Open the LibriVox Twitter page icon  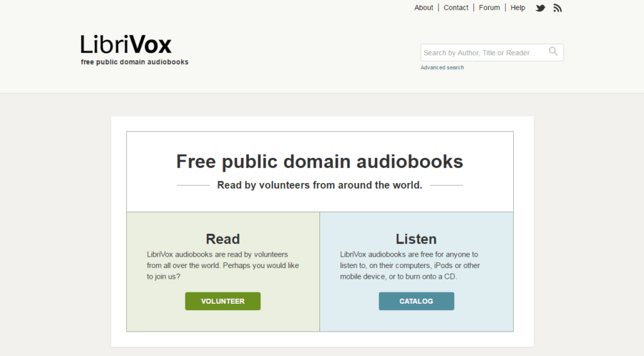click(x=540, y=8)
